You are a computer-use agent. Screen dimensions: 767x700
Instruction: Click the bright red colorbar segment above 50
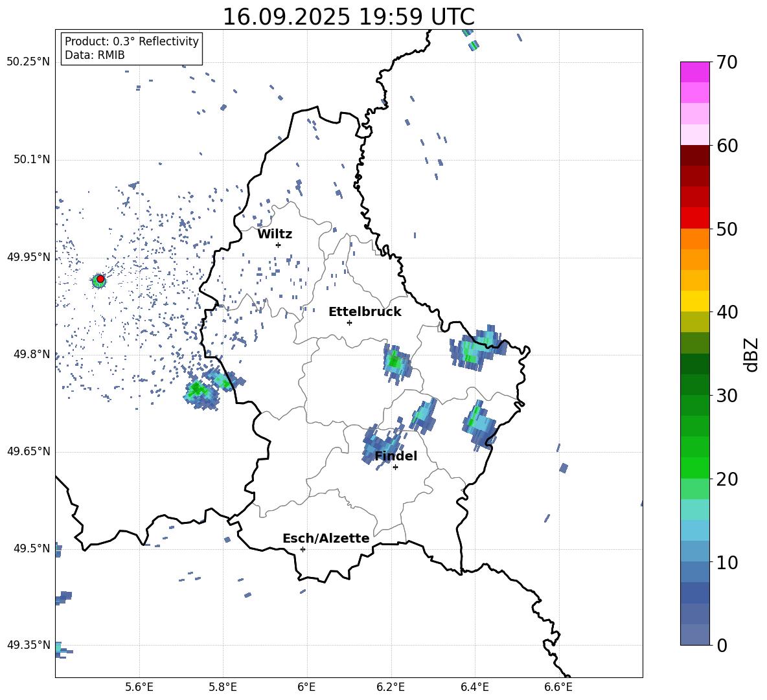(x=694, y=218)
